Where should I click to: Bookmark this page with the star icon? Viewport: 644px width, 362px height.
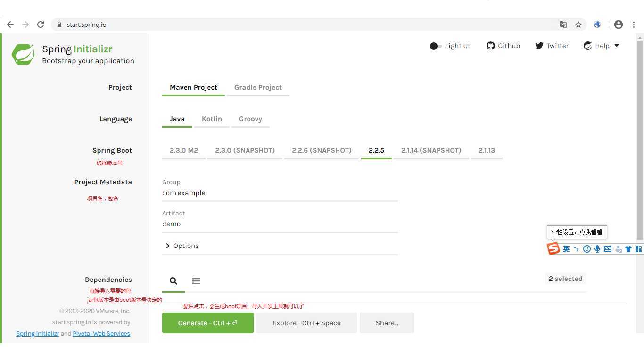point(578,25)
